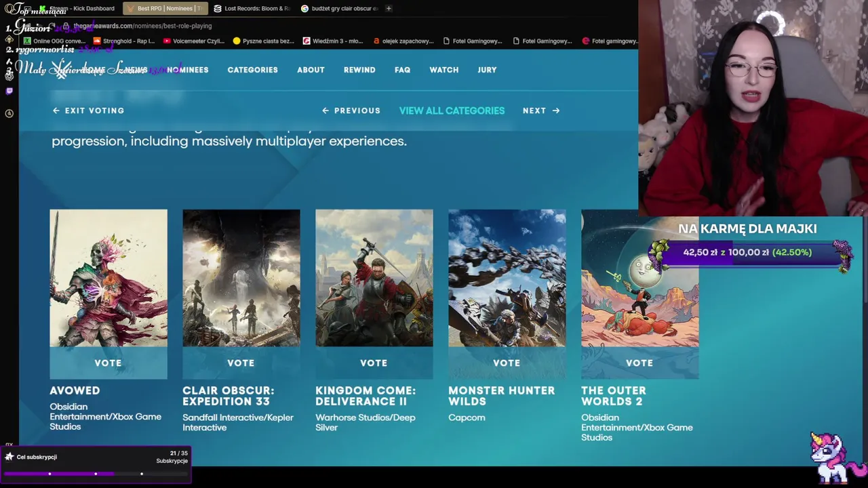Vote for Avowed
Screen dimensions: 868x488
click(x=108, y=363)
